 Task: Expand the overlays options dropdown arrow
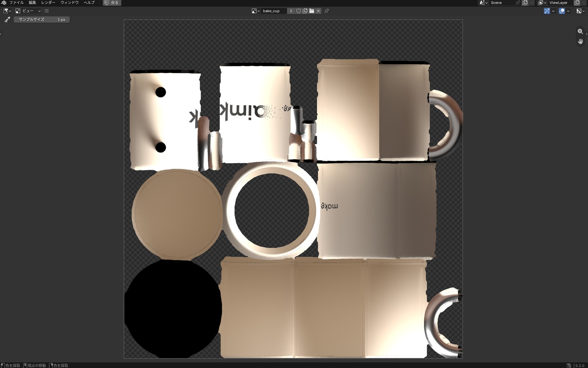(568, 11)
